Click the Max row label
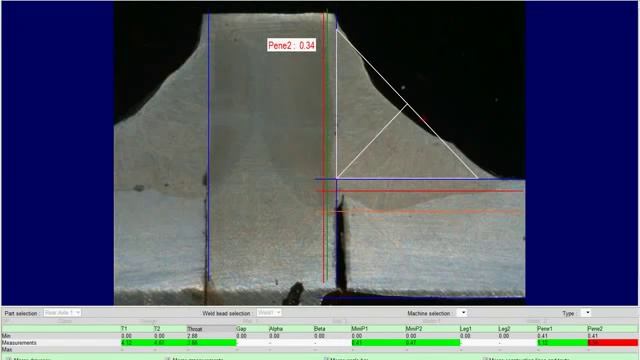This screenshot has height=360, width=640. click(7, 350)
